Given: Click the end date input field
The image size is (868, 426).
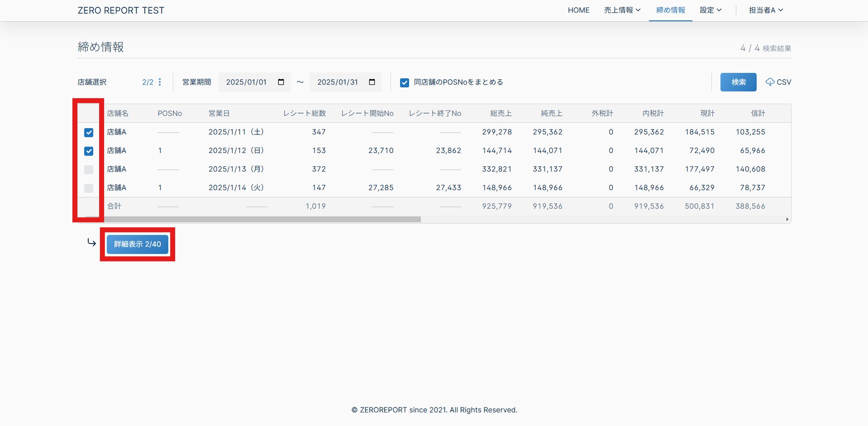Looking at the screenshot, I should coord(338,82).
